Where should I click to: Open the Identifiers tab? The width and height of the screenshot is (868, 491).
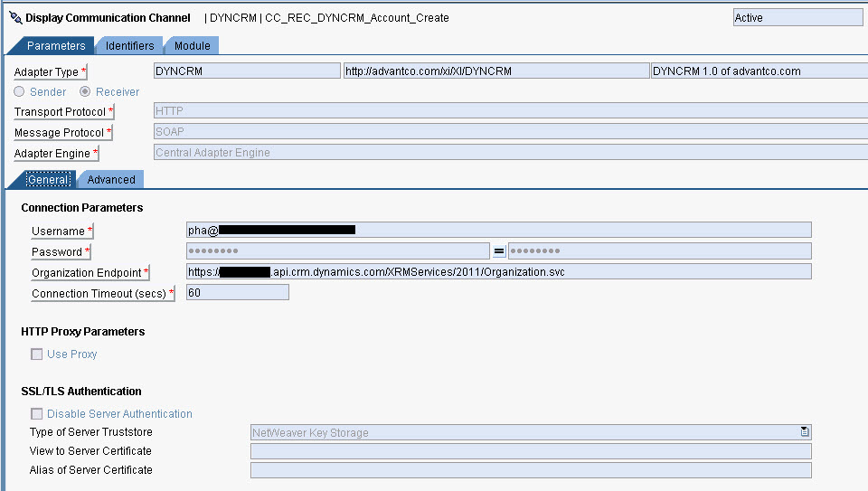coord(129,46)
